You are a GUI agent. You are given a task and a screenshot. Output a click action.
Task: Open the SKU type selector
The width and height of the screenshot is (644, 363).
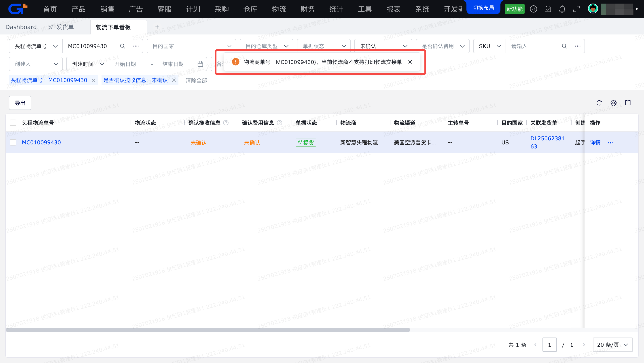tap(489, 46)
